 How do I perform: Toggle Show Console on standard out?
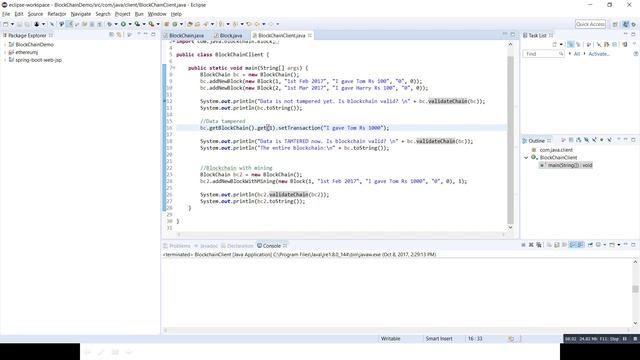coord(573,245)
